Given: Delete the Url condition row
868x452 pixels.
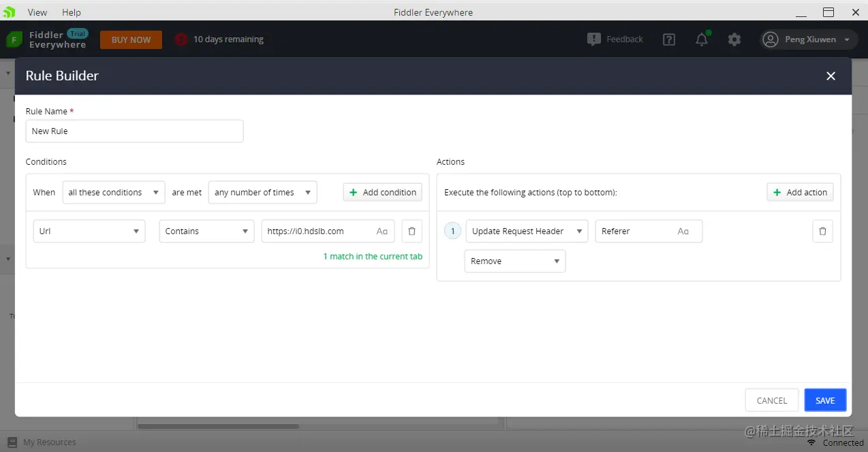Looking at the screenshot, I should click(x=412, y=231).
